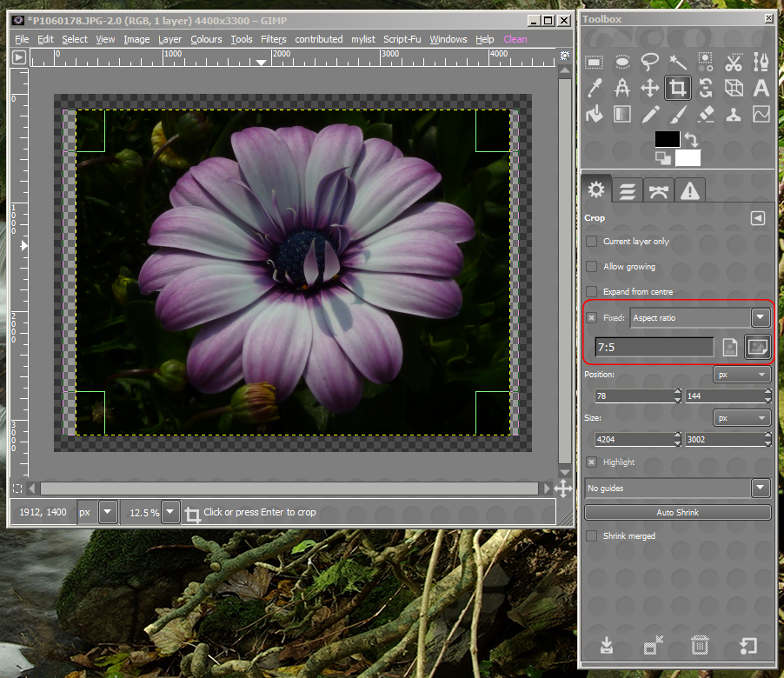This screenshot has height=678, width=784.
Task: Toggle the Allow growing checkbox
Action: point(592,266)
